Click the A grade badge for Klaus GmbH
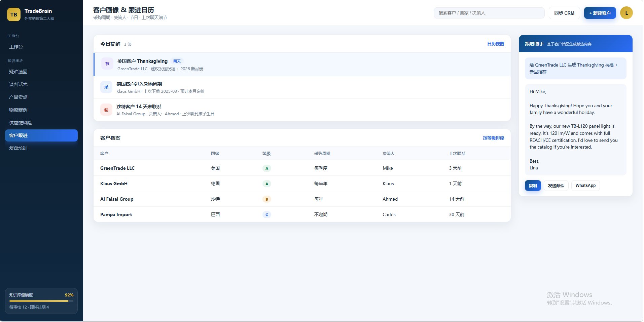Screen dimensions: 644x322 tap(267, 184)
